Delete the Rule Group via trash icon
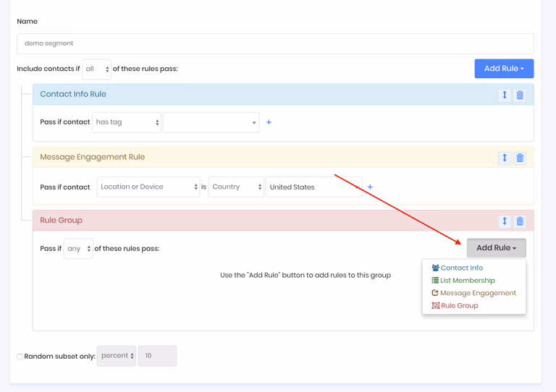The width and height of the screenshot is (556, 392). point(520,221)
